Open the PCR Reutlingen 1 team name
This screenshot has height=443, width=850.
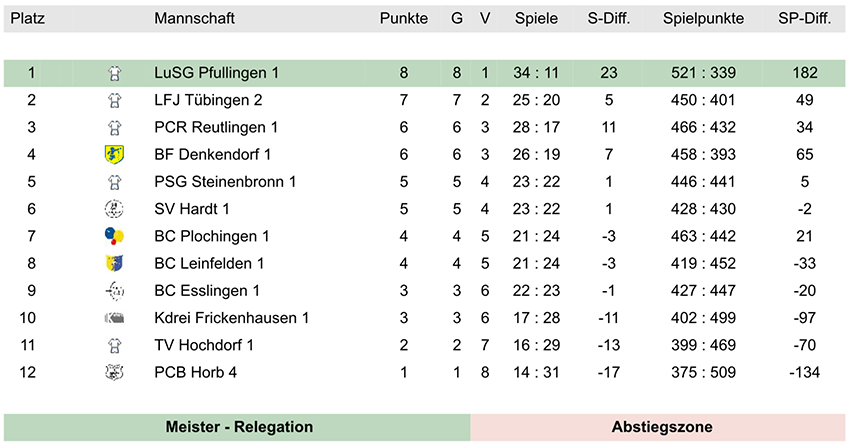pyautogui.click(x=216, y=127)
